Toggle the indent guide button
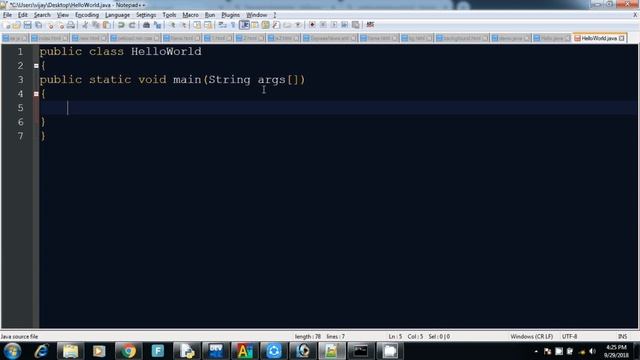 click(x=244, y=25)
